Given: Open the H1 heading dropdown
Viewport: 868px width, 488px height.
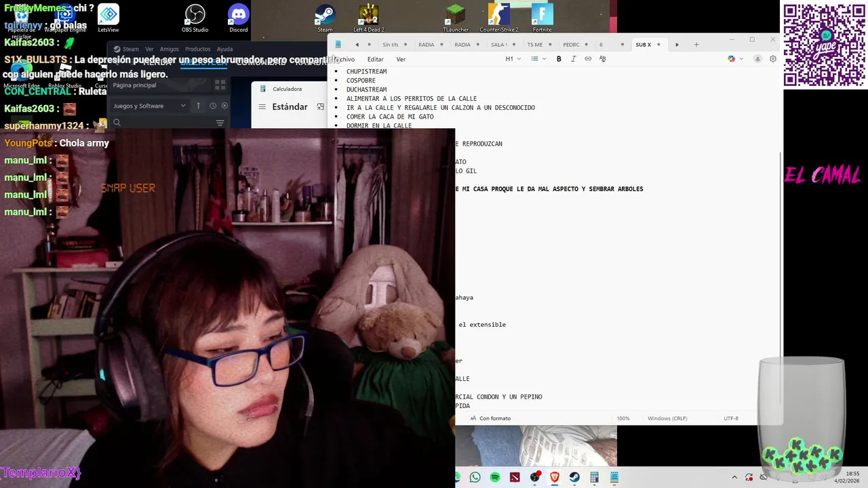Looking at the screenshot, I should [513, 59].
